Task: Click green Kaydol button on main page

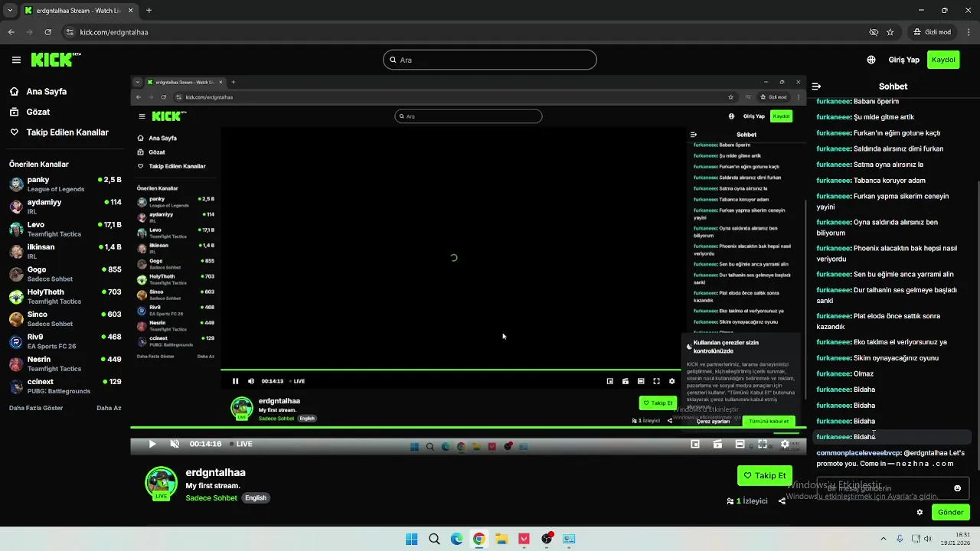Action: pos(943,60)
